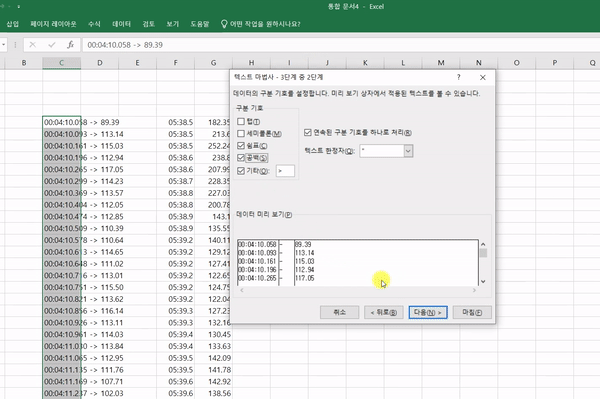Uncheck the 쉼표 (Comma) delimiter checkbox
The width and height of the screenshot is (600, 399).
pyautogui.click(x=241, y=146)
